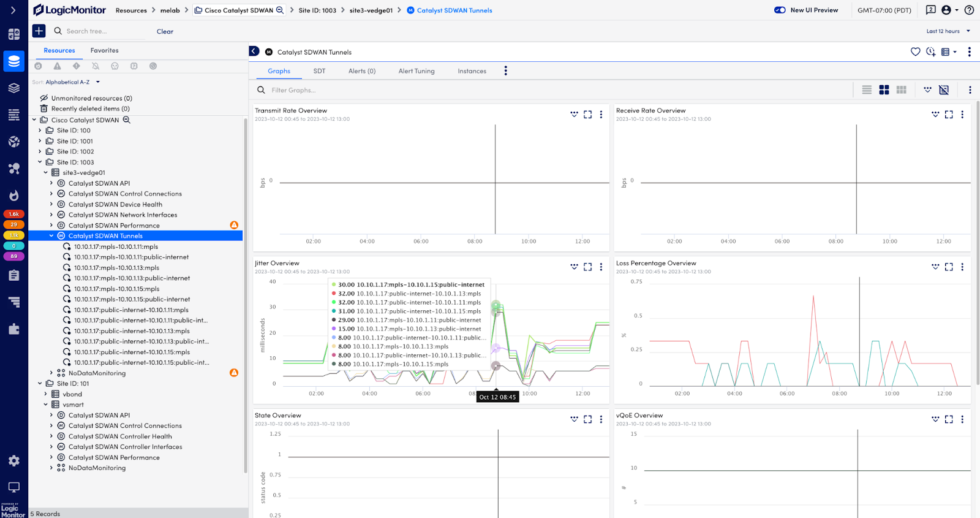The width and height of the screenshot is (980, 518).
Task: Go to Site ID: 1003 breadcrumb
Action: pyautogui.click(x=317, y=10)
